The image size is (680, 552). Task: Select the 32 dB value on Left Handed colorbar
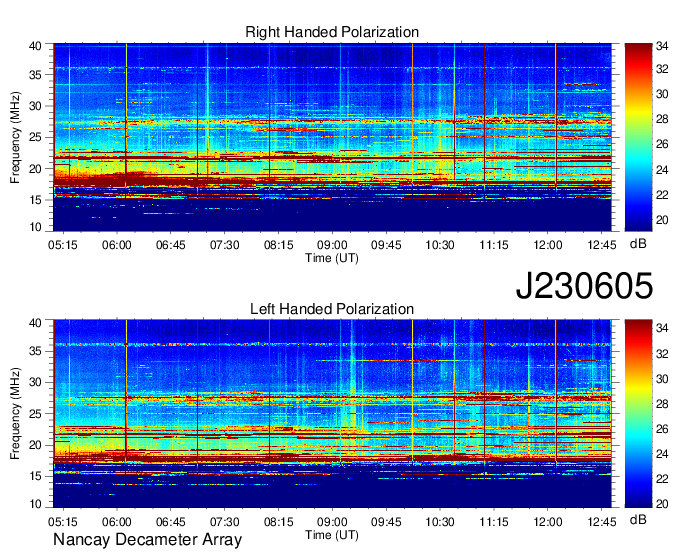click(x=662, y=354)
